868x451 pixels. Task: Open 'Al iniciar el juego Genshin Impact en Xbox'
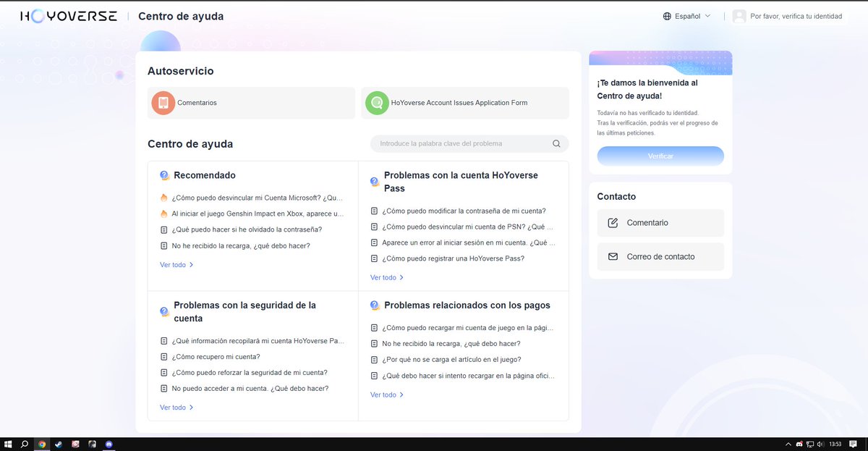[257, 214]
